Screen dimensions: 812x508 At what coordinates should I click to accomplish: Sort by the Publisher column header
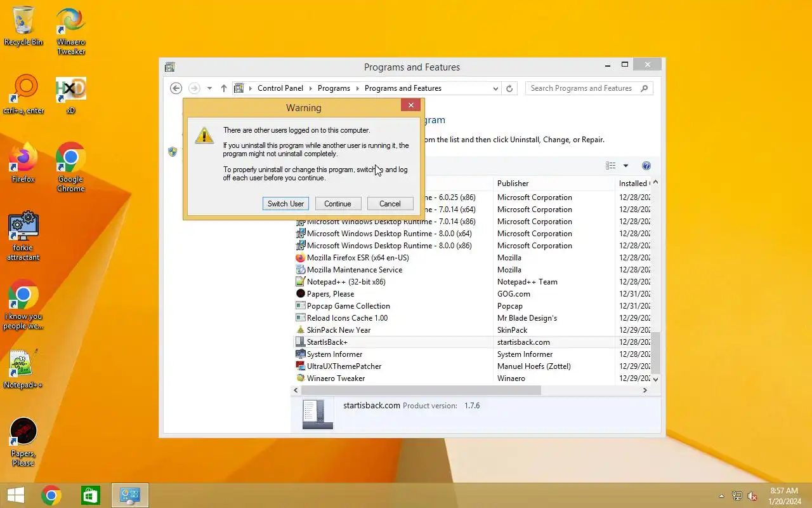point(554,184)
